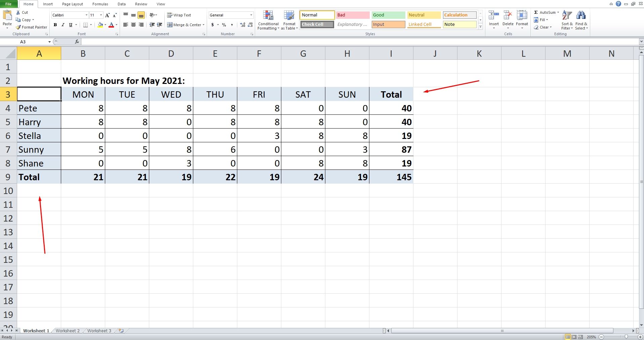
Task: Click the Increase Decimal icon
Action: tap(243, 25)
